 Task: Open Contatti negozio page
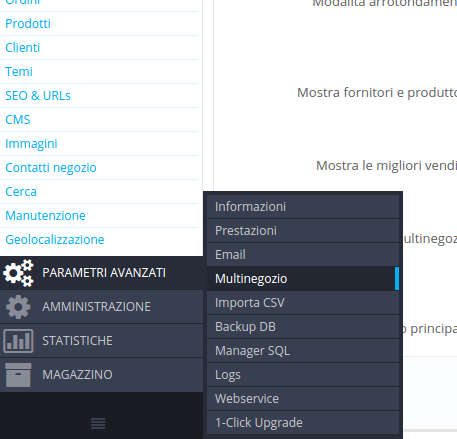click(51, 168)
